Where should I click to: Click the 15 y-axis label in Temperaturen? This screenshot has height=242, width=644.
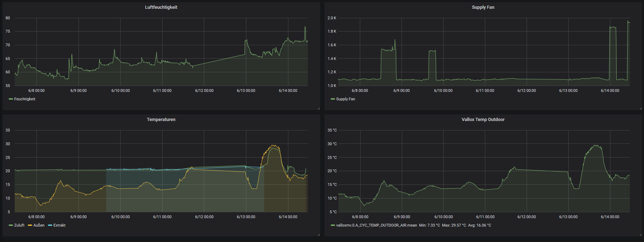click(8, 184)
